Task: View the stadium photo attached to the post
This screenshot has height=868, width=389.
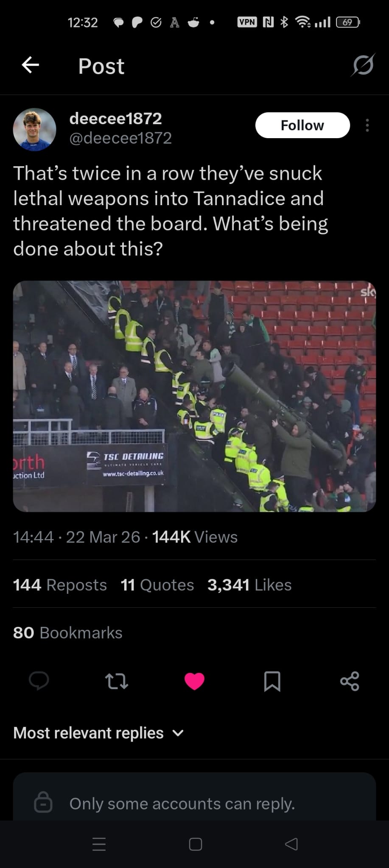Action: [x=194, y=396]
